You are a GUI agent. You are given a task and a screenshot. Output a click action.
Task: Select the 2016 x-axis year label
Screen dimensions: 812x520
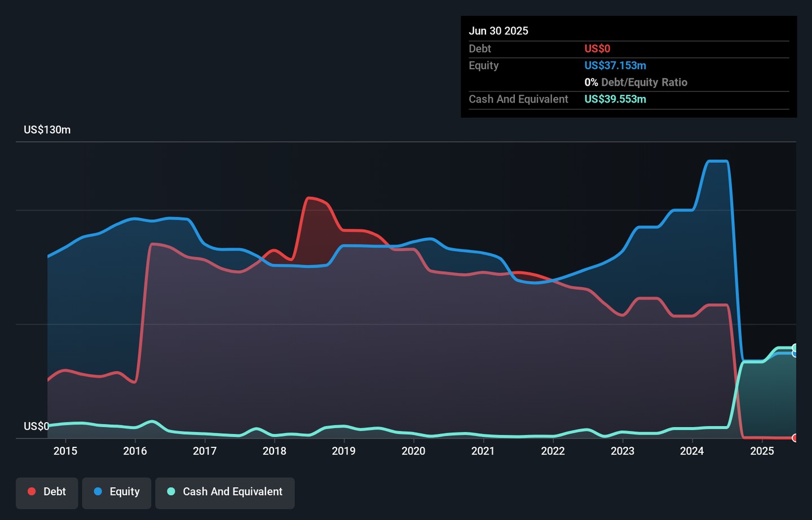pyautogui.click(x=135, y=451)
